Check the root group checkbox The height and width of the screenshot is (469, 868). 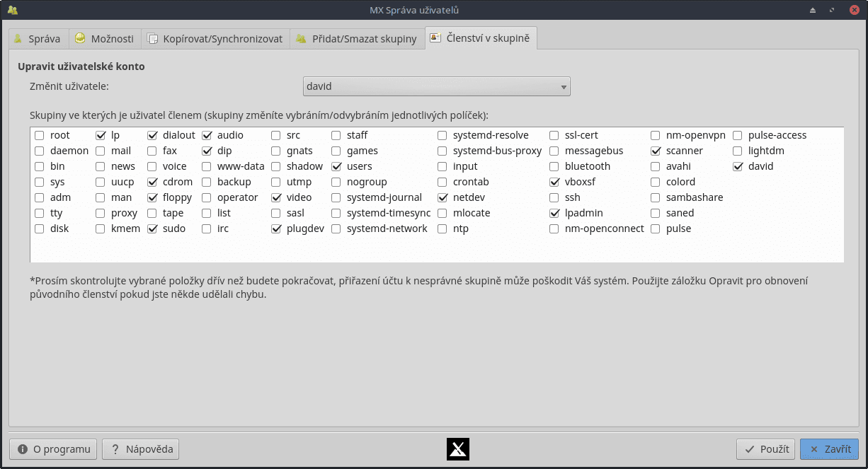coord(40,135)
